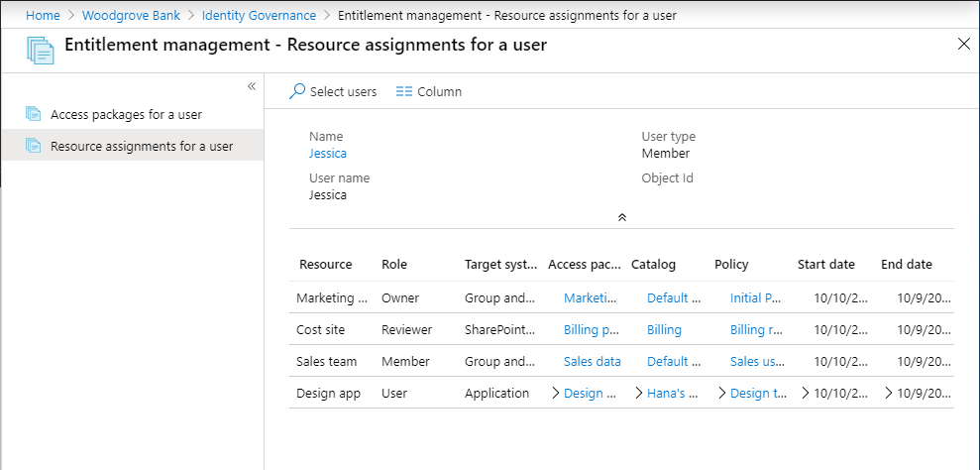Navigate to Woodgrove Bank breadcrumb
The width and height of the screenshot is (980, 470).
coord(131,16)
